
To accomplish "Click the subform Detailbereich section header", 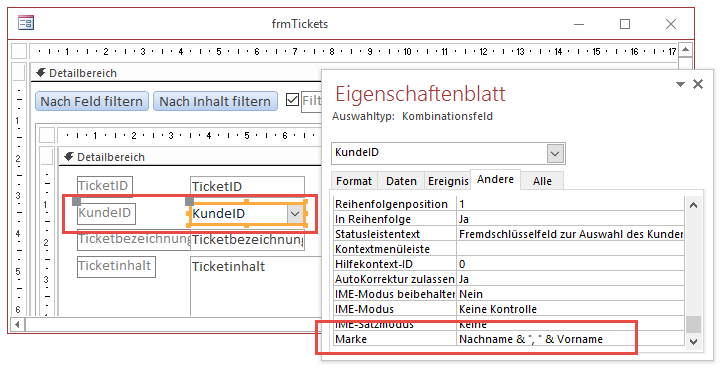I will [189, 157].
